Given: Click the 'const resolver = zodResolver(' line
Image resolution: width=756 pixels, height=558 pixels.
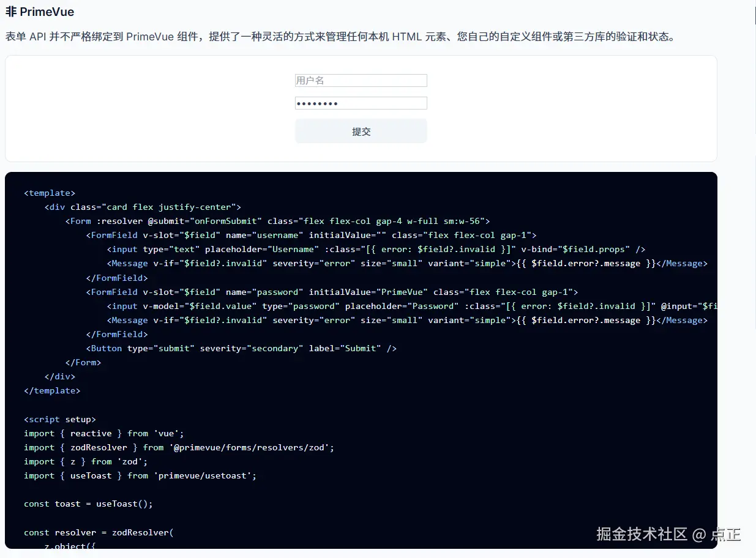Looking at the screenshot, I should [99, 532].
